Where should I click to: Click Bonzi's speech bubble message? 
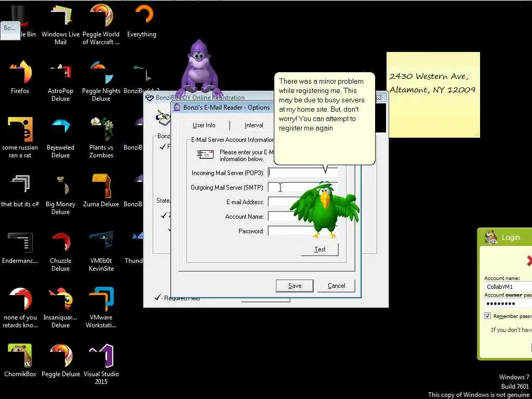[x=324, y=118]
